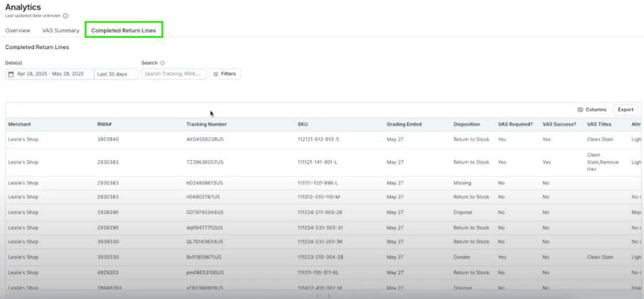Click the sliders icon on the Filters button

click(216, 74)
